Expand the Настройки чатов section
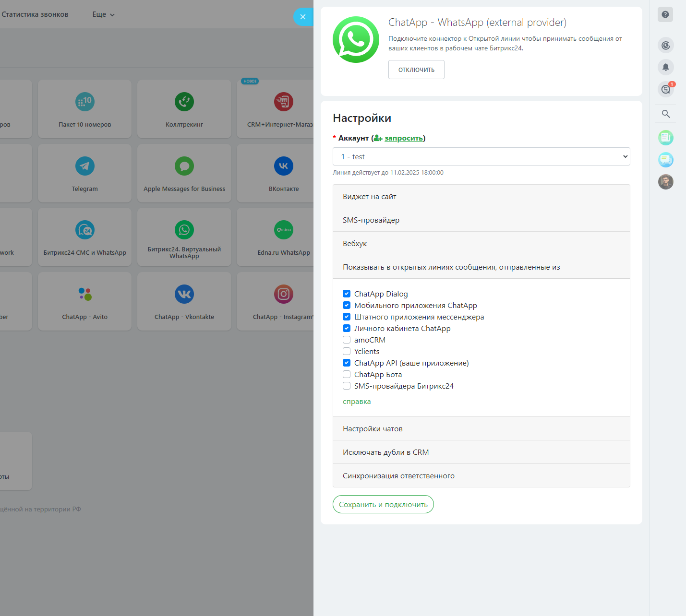The height and width of the screenshot is (616, 686). (481, 428)
